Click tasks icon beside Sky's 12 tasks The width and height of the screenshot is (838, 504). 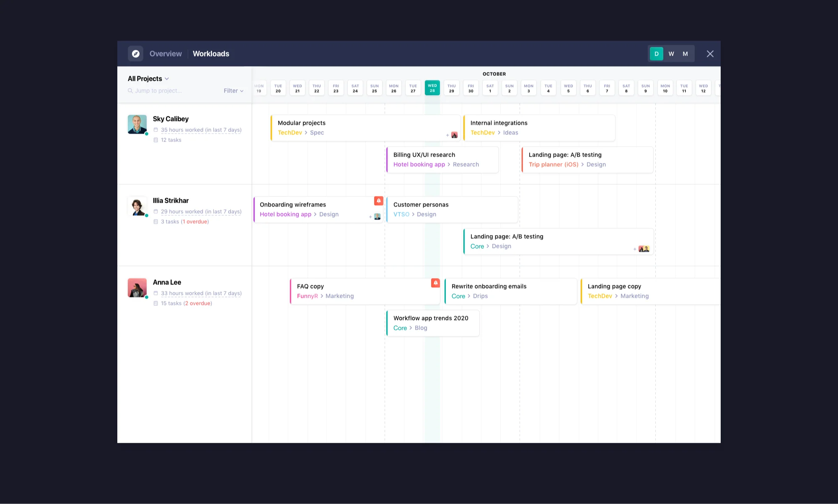156,140
